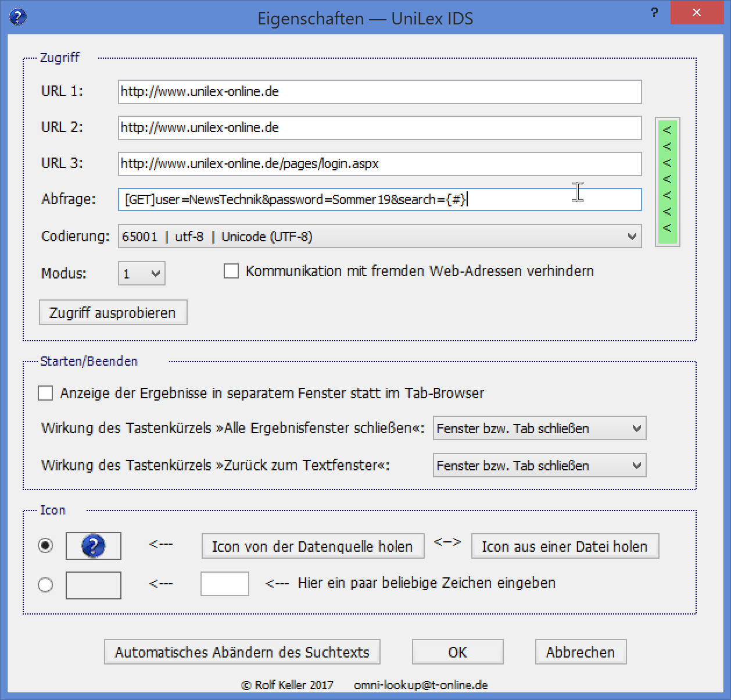Open the Modus dropdown
Image resolution: width=731 pixels, height=700 pixels.
coord(142,273)
